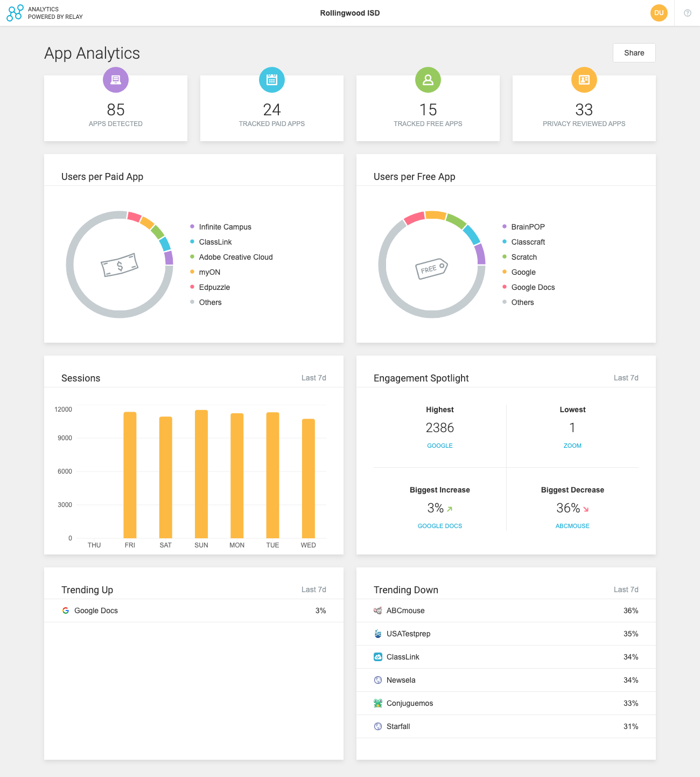Screen dimensions: 700x777
Task: Open the DU user avatar menu
Action: coord(659,13)
